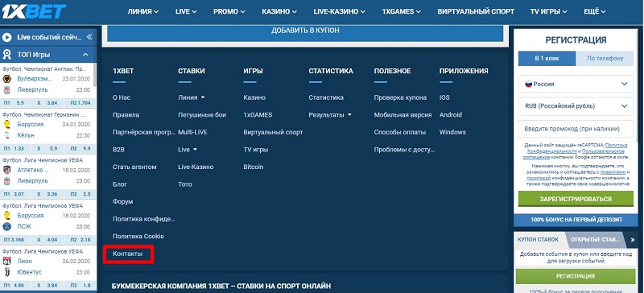The image size is (644, 293).
Task: Click the Ювентус team crest
Action: (x=6, y=272)
